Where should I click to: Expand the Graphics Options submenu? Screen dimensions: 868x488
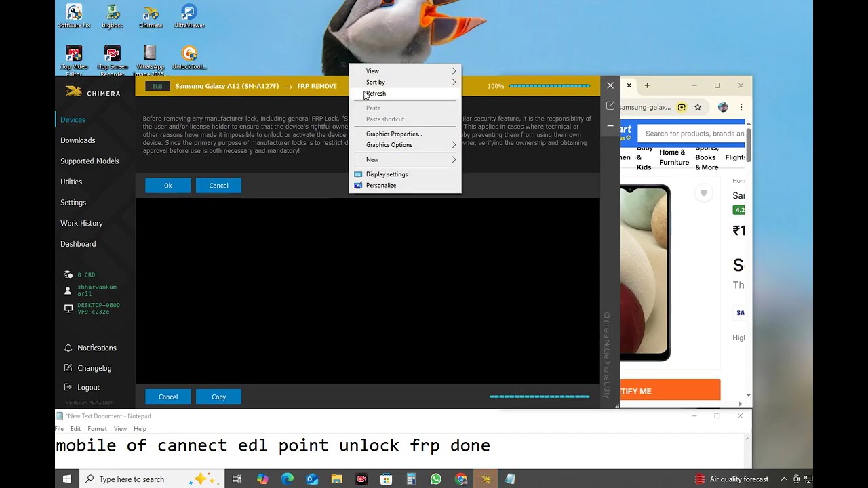405,145
